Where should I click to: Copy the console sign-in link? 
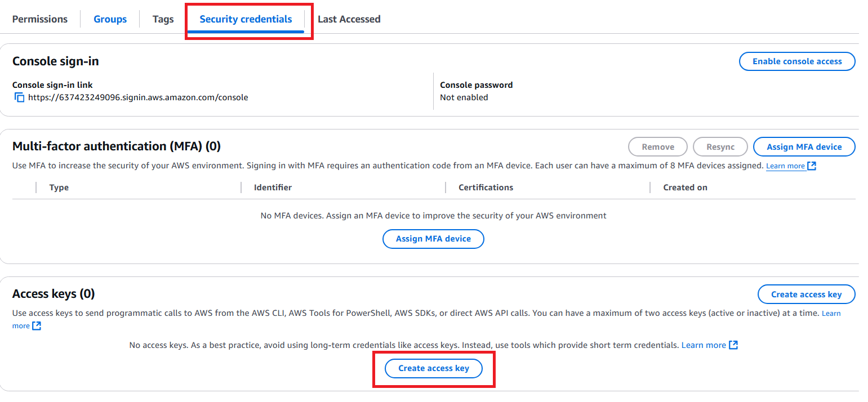pyautogui.click(x=20, y=97)
